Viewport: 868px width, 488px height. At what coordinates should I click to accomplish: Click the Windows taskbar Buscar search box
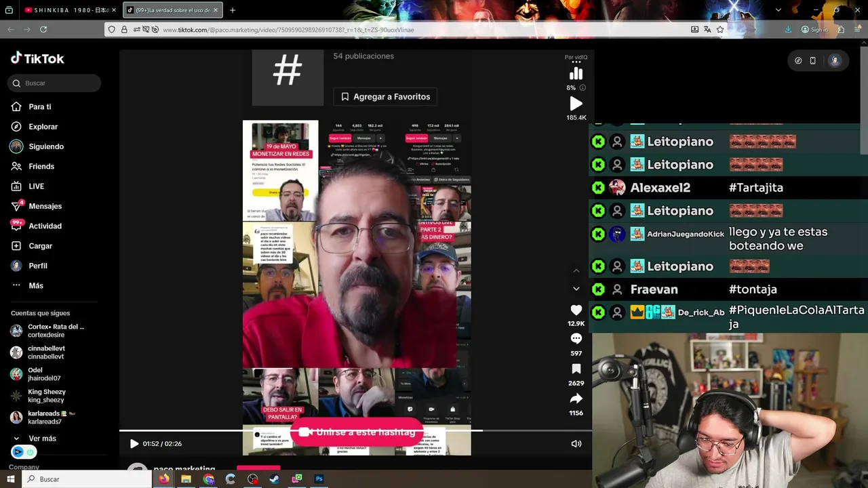87,479
